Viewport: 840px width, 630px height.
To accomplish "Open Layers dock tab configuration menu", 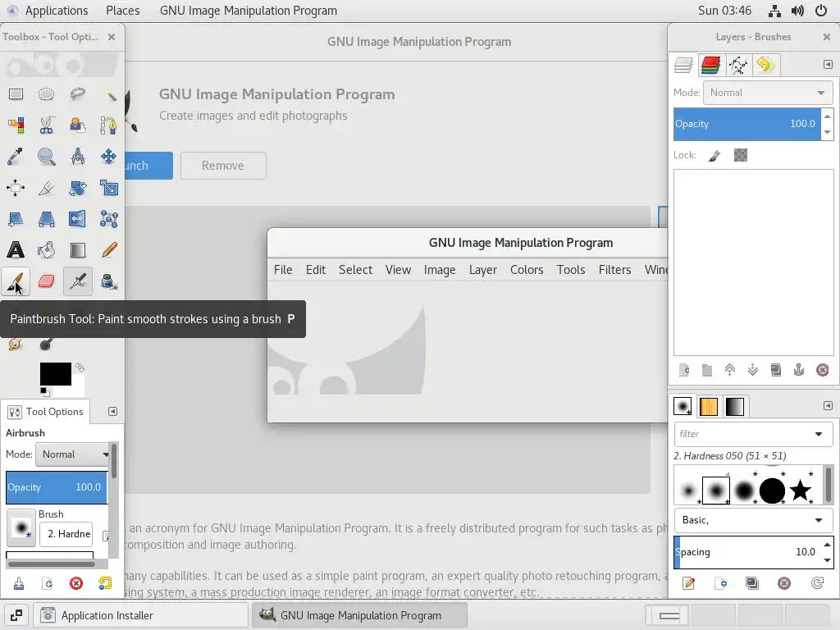I will tap(828, 64).
